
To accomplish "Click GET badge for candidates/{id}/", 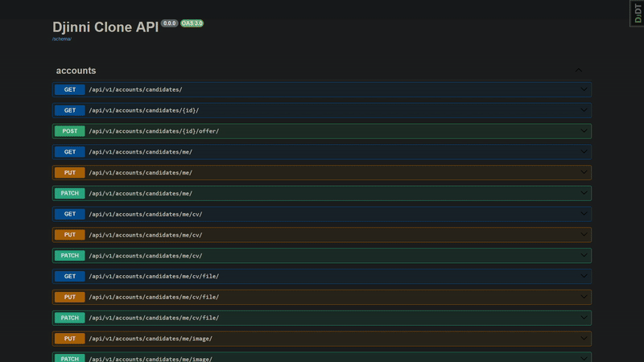I will [x=70, y=110].
